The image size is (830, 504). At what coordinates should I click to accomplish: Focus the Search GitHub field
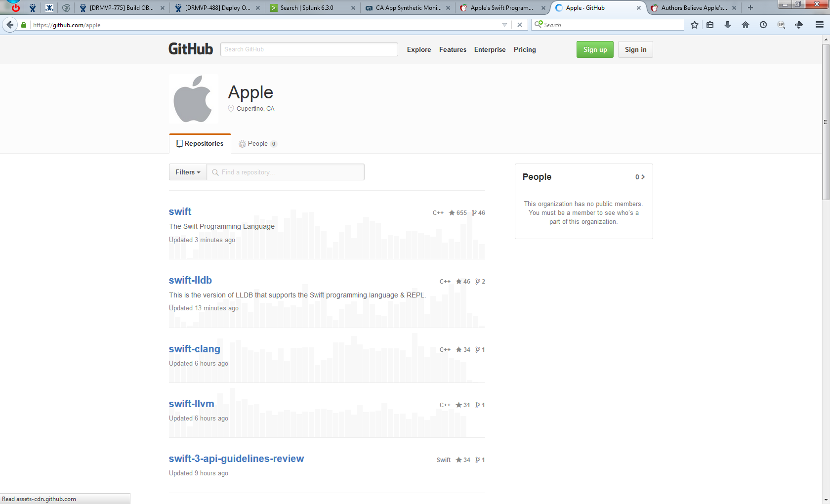pos(309,49)
